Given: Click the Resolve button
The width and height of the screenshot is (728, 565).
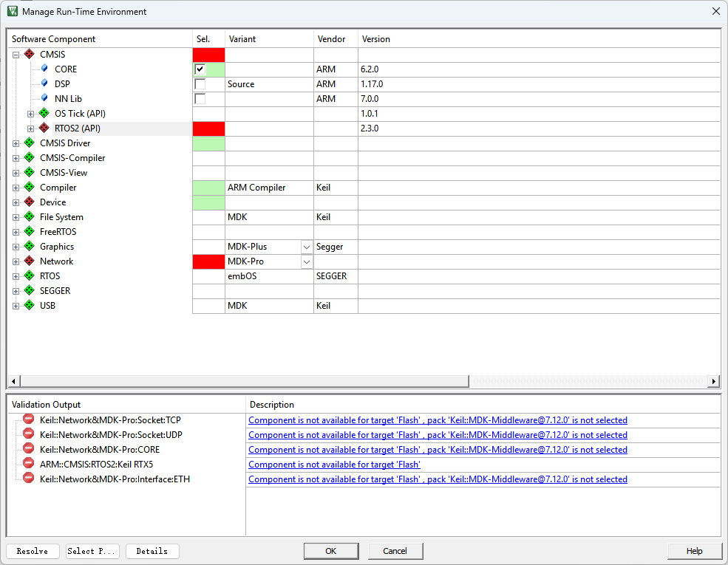Looking at the screenshot, I should pyautogui.click(x=33, y=551).
